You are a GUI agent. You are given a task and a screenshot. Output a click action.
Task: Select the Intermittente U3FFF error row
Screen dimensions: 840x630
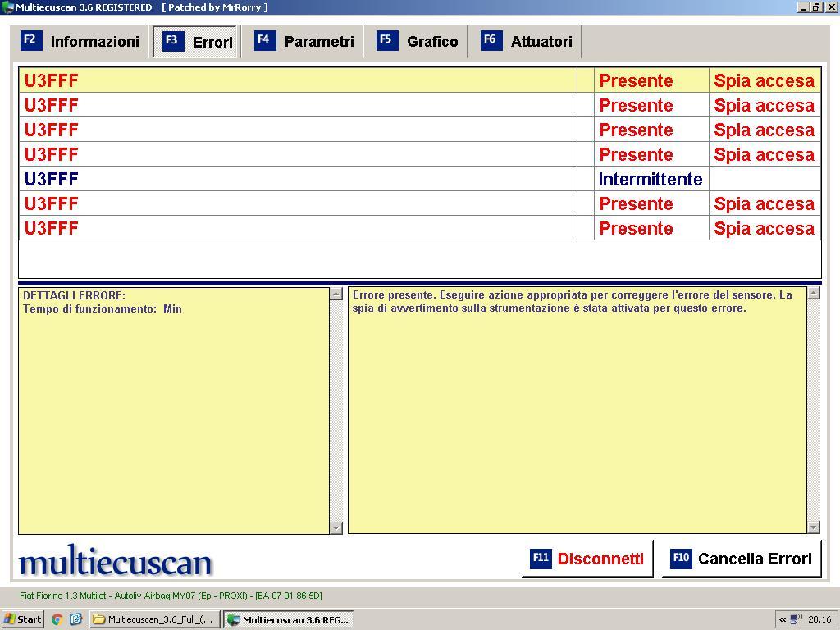(297, 179)
